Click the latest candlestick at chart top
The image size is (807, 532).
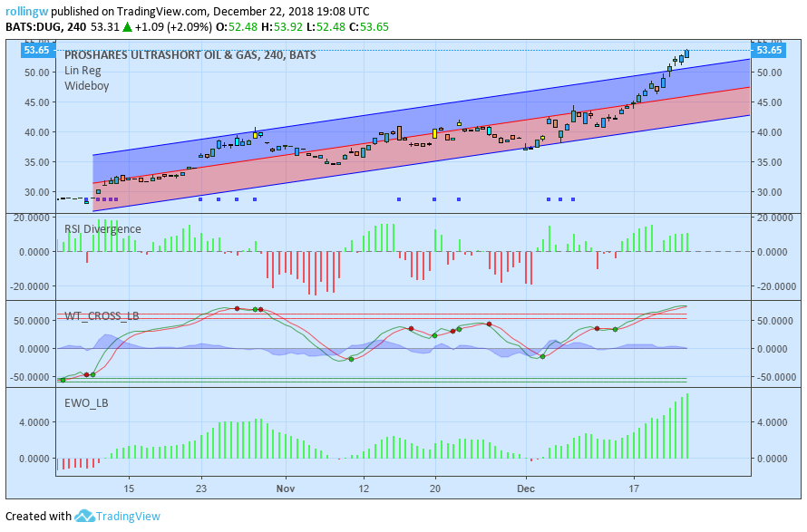click(687, 53)
